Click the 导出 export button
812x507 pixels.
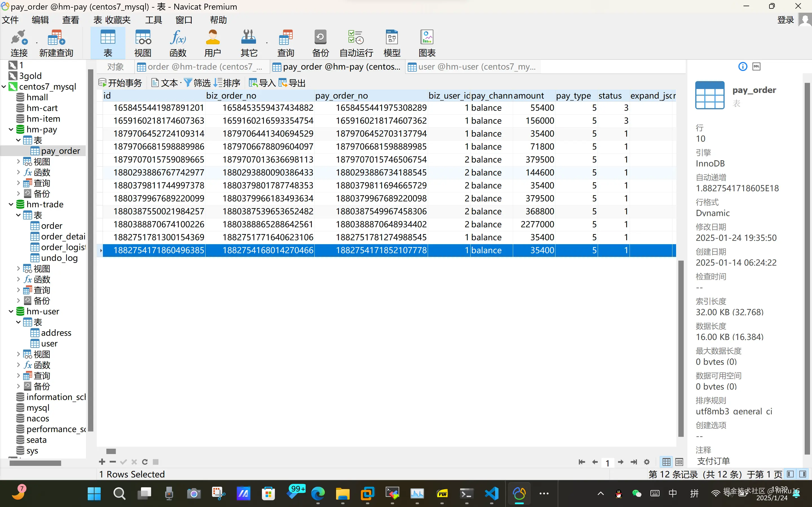pos(292,83)
